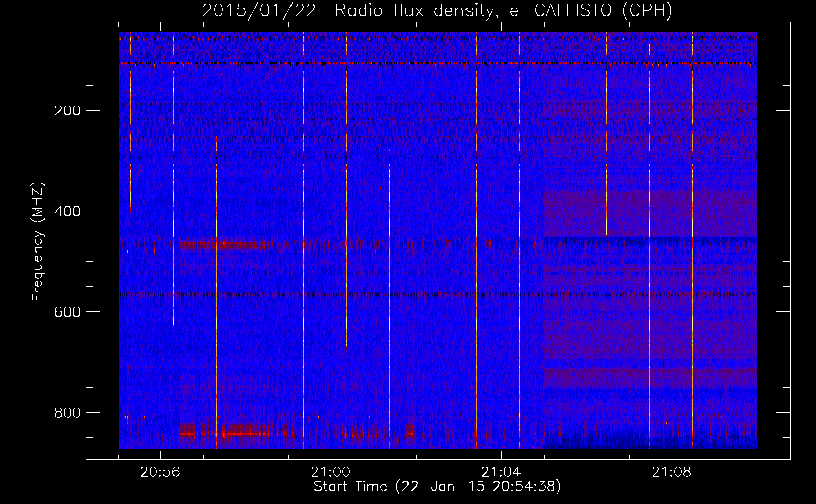Click inside the spectrogram image
Viewport: 816px width, 504px height.
tap(438, 240)
